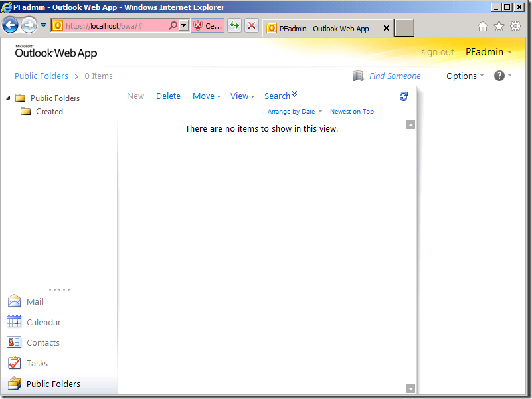Toggle the Newest on Top sort order
Image resolution: width=532 pixels, height=399 pixels.
[x=352, y=111]
